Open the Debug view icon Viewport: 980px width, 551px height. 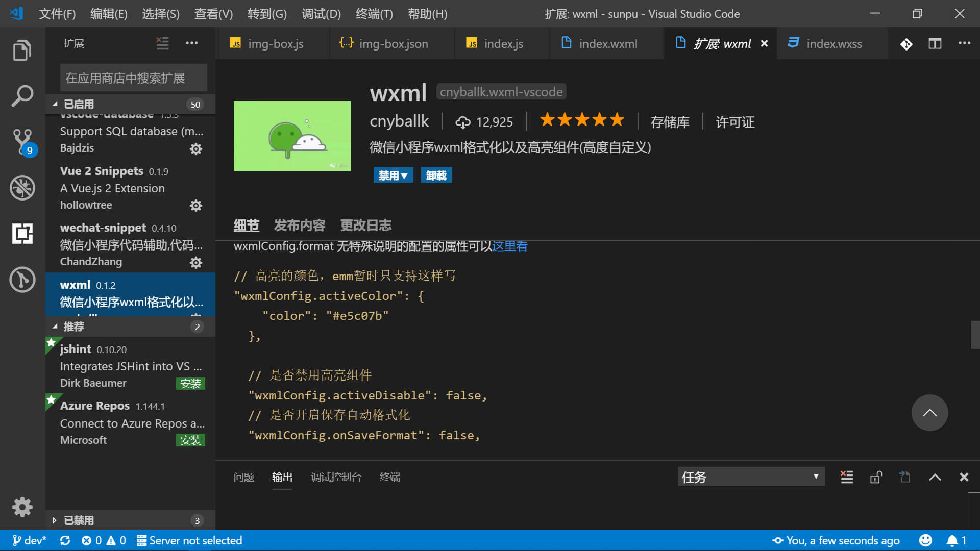pos(22,188)
